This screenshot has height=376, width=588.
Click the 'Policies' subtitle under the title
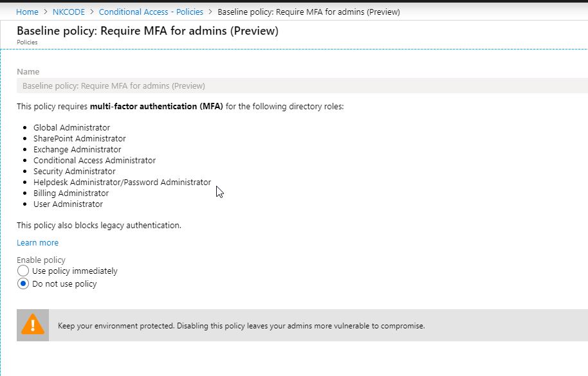pos(27,42)
